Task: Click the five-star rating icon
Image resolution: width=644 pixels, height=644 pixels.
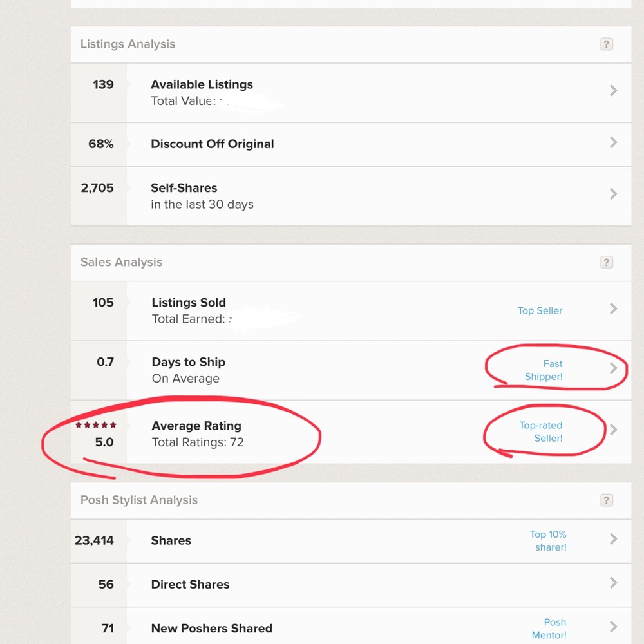Action: click(x=96, y=425)
